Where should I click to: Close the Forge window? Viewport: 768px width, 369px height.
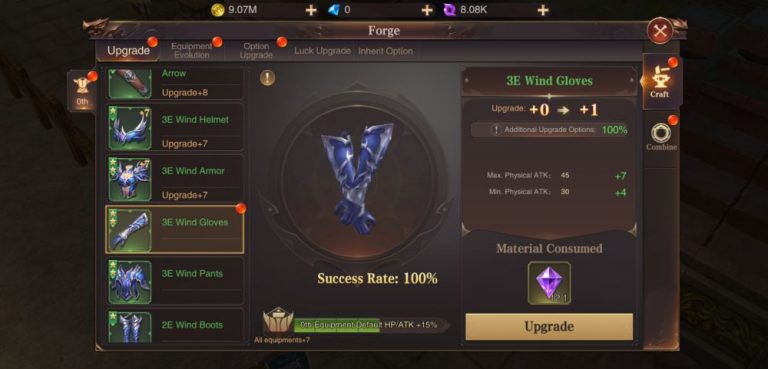[660, 31]
